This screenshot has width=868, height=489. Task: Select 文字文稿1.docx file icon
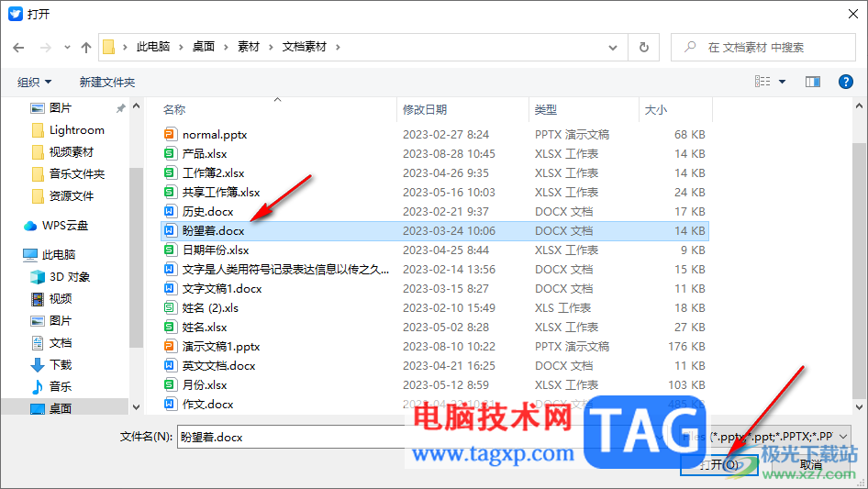[x=170, y=288]
